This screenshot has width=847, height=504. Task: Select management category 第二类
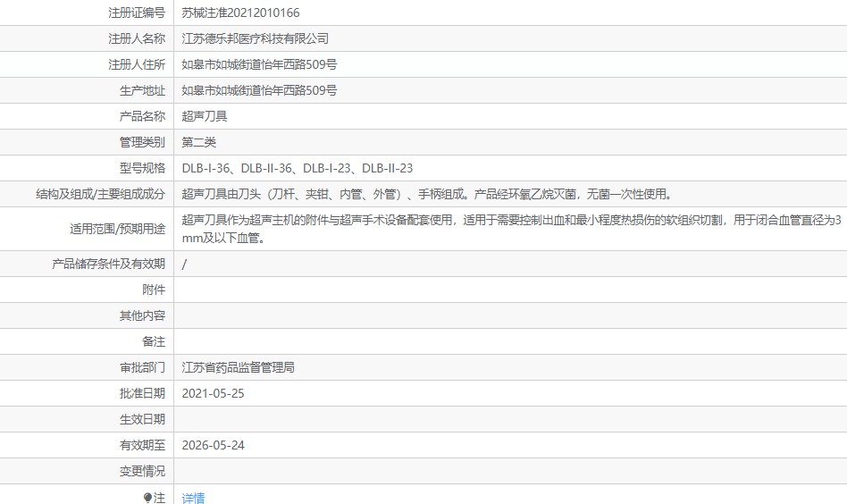[198, 143]
